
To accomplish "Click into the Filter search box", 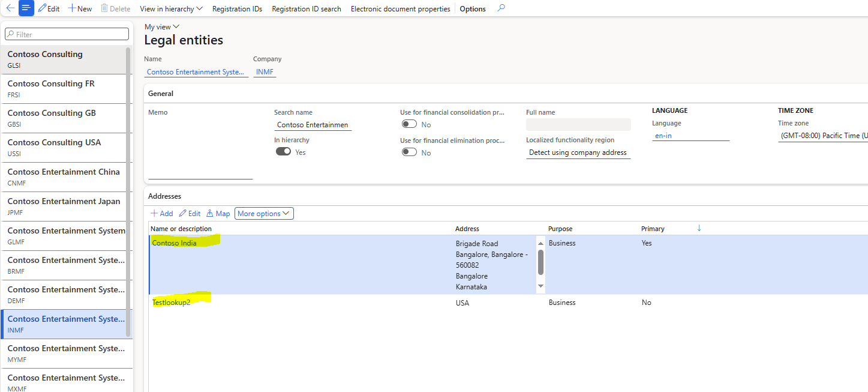I will click(67, 34).
